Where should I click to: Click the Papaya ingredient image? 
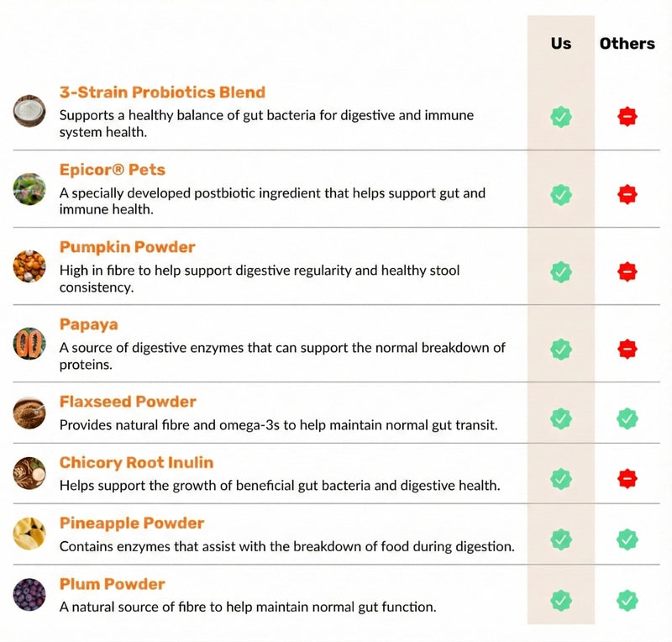[29, 343]
